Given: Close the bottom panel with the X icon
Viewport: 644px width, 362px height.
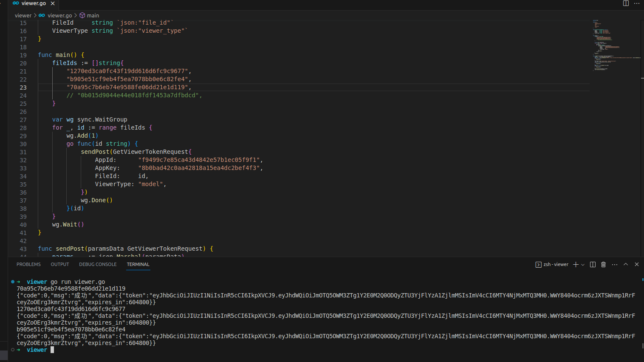Looking at the screenshot, I should click(636, 264).
